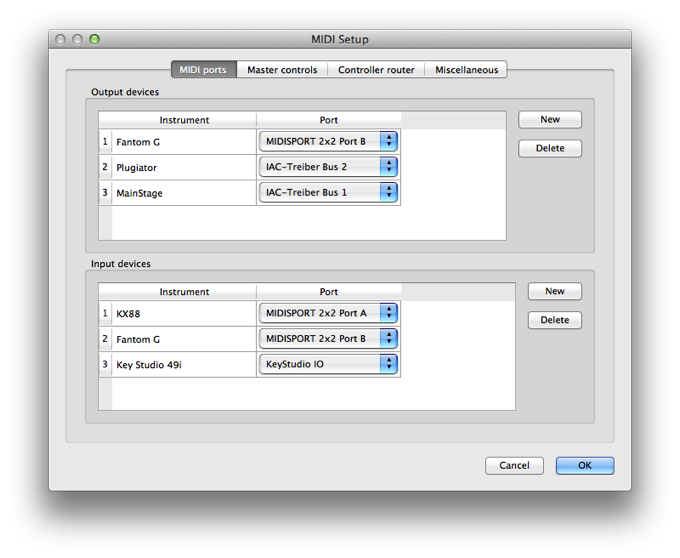Delete the selected input device
The height and width of the screenshot is (558, 680).
click(x=555, y=320)
